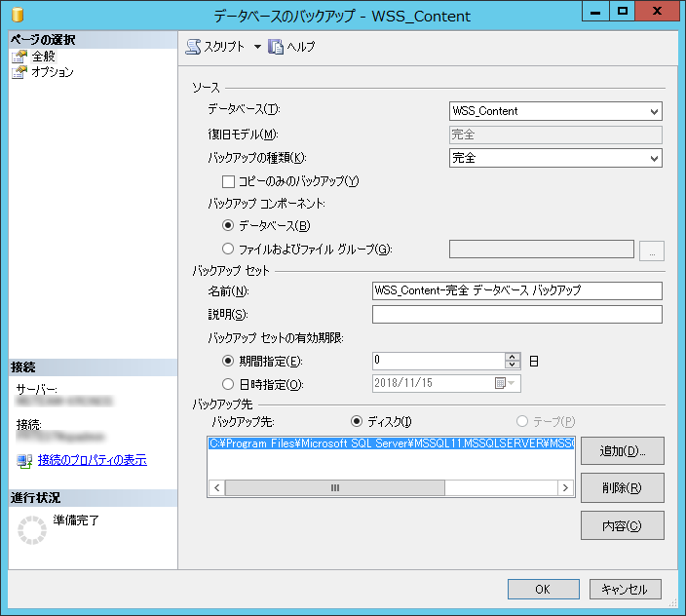Toggle コピーのみのバックアップ checkbox
Screen dimensions: 686x616
(x=228, y=181)
